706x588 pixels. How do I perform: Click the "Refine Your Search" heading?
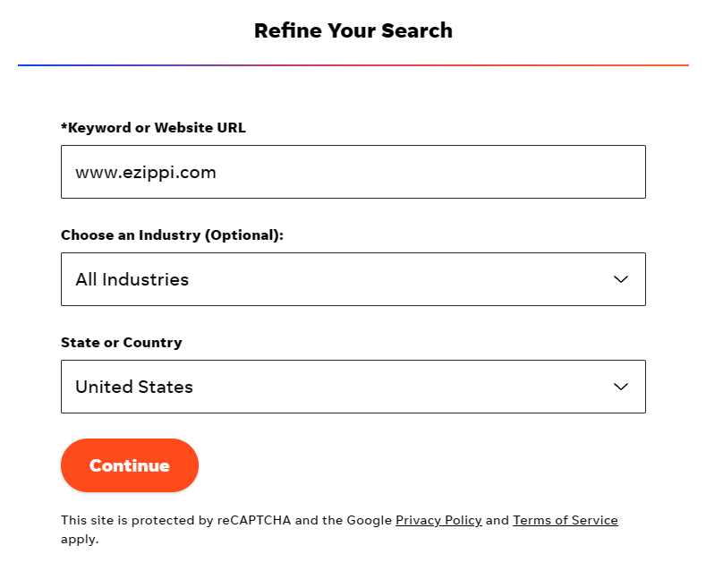pyautogui.click(x=353, y=30)
